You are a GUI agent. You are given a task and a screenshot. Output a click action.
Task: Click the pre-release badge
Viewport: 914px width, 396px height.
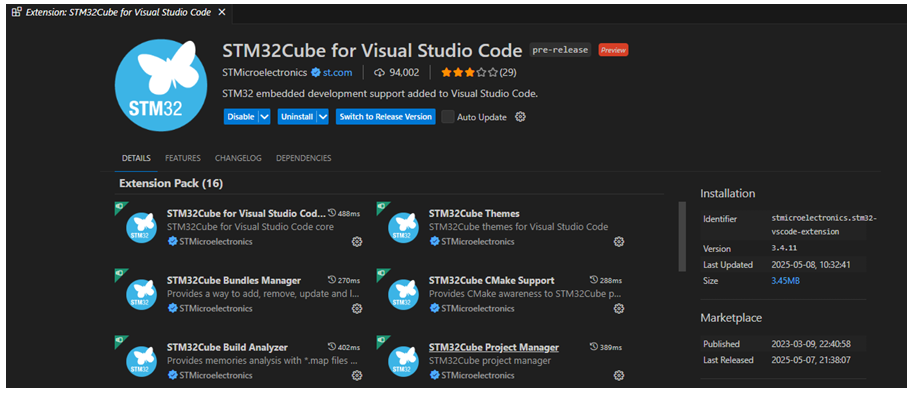[560, 50]
